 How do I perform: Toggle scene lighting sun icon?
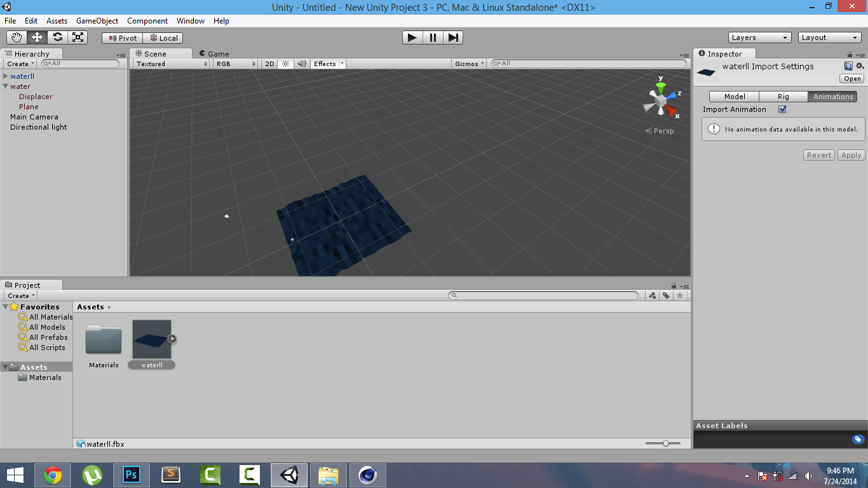coord(285,64)
